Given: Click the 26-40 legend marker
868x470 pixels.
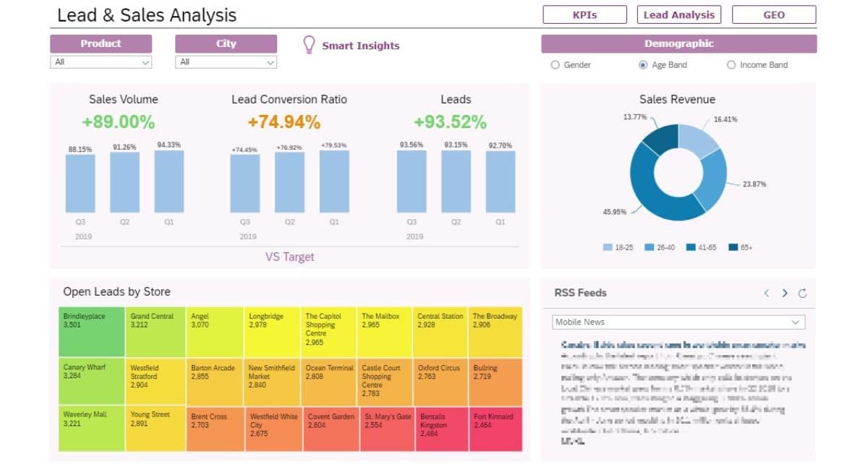Looking at the screenshot, I should coord(650,248).
